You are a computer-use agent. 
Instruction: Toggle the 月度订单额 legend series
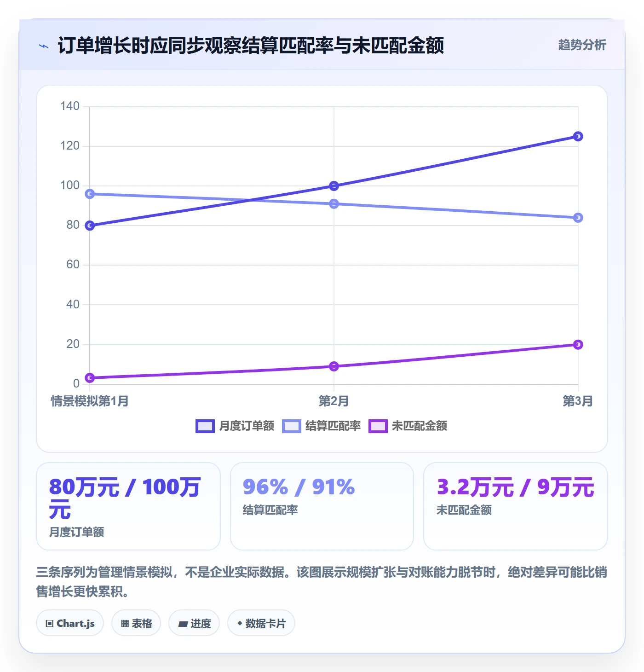pos(235,426)
